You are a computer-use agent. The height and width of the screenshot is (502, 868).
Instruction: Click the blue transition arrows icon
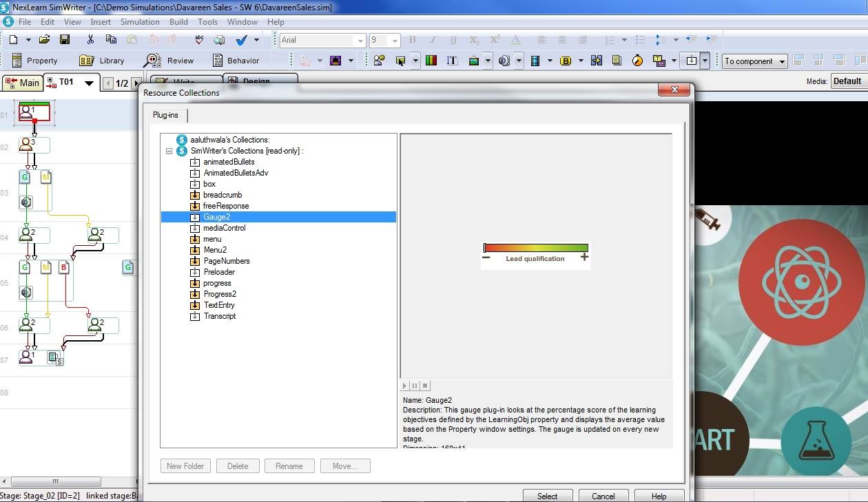click(596, 61)
